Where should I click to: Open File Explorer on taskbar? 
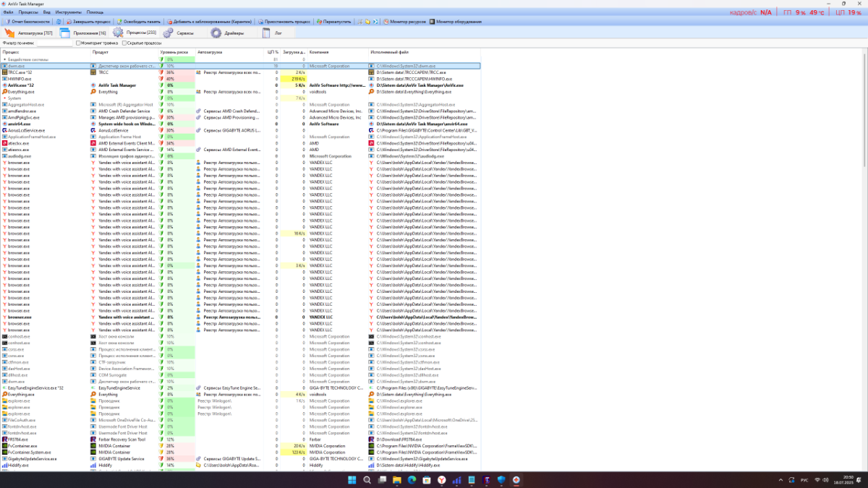(396, 479)
